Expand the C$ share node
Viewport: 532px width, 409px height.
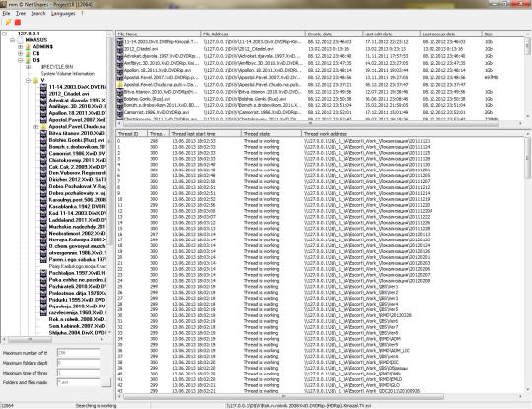coord(20,53)
